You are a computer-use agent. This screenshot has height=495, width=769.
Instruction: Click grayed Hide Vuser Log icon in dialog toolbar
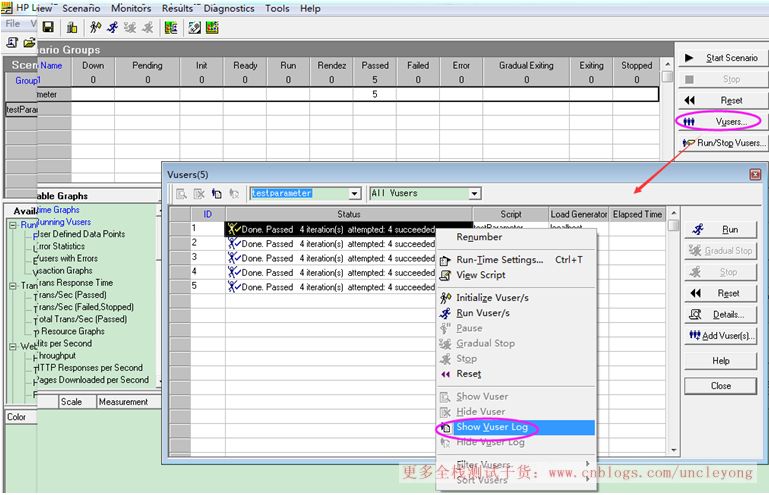click(x=234, y=194)
